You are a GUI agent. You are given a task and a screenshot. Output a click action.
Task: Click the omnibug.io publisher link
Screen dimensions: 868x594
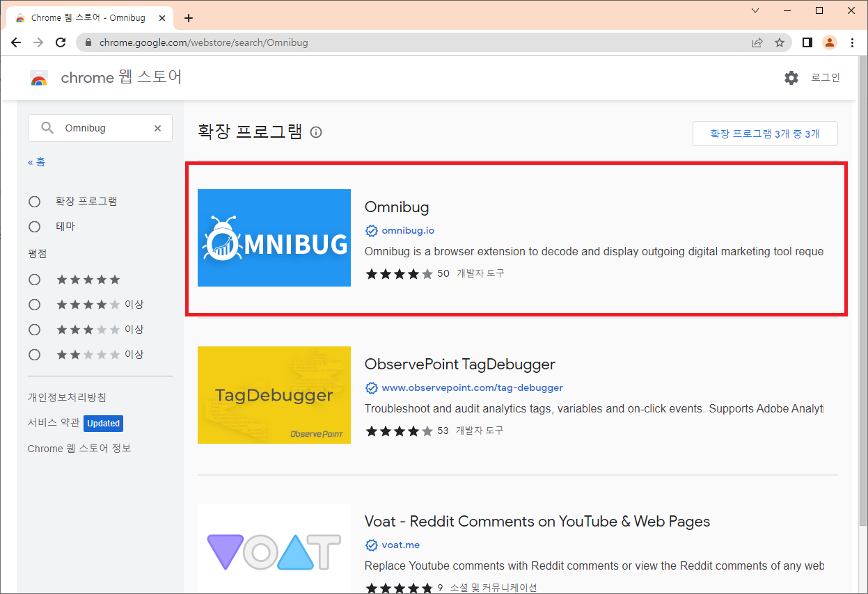click(x=408, y=230)
